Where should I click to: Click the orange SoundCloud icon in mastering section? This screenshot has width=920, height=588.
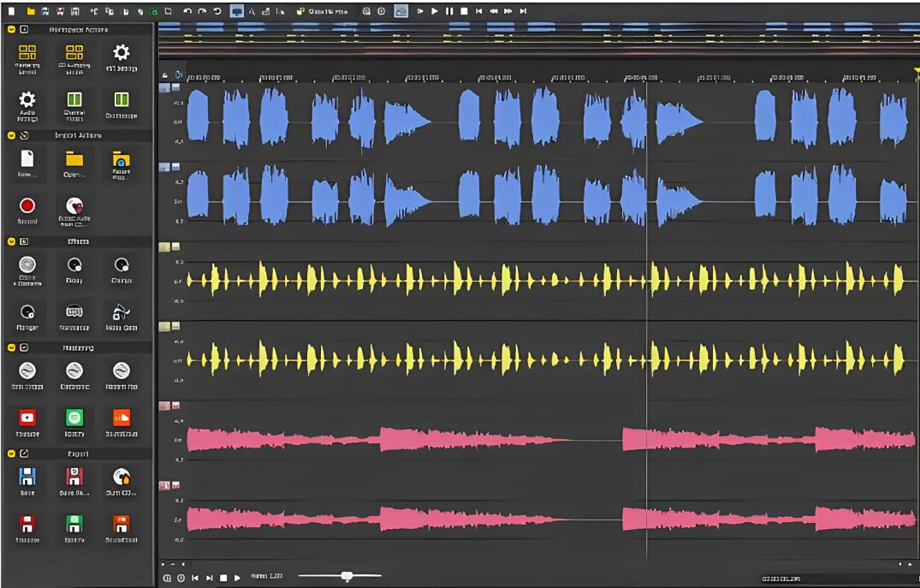pos(122,417)
